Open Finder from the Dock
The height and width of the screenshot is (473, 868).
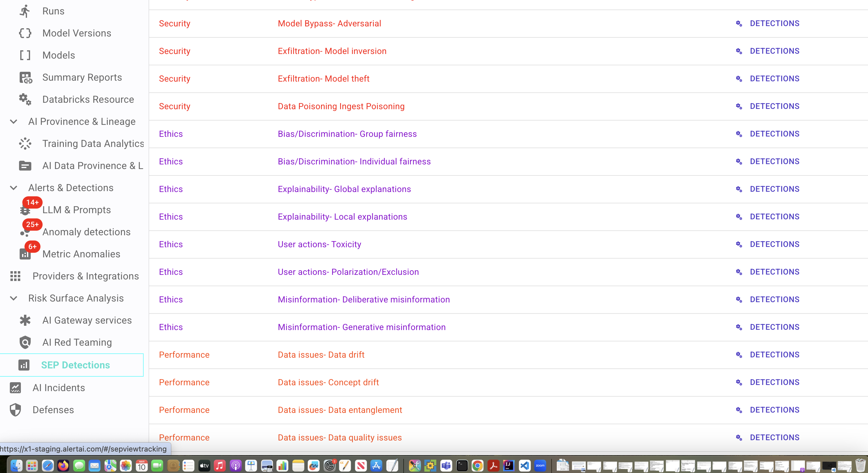16,466
